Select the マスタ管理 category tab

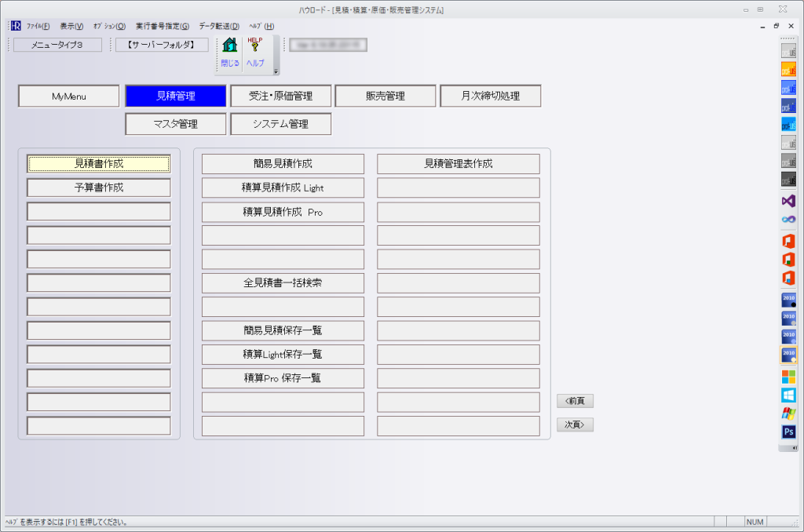[175, 124]
